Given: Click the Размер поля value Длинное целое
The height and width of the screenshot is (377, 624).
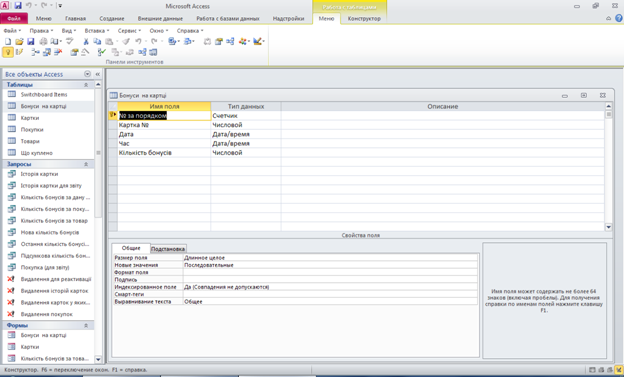Looking at the screenshot, I should tap(330, 258).
